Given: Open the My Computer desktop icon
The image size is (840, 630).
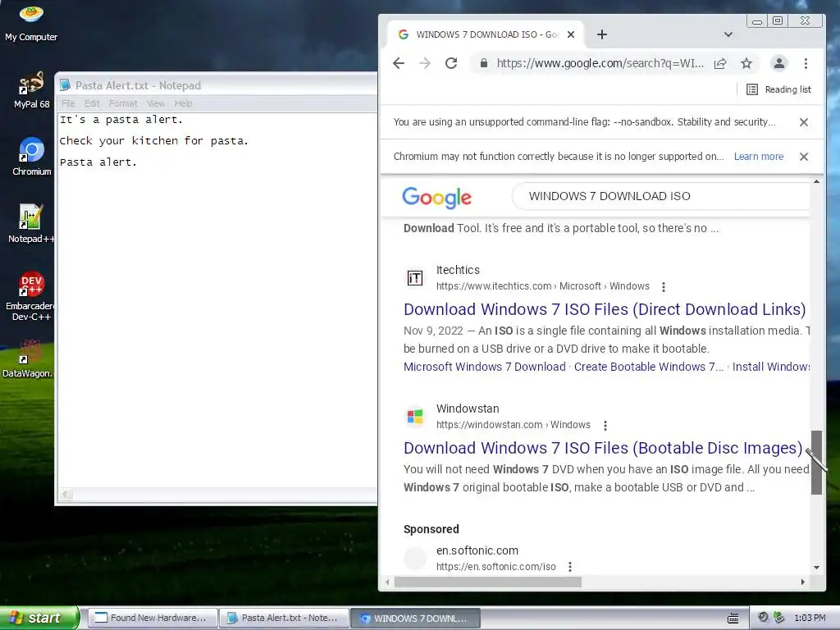Looking at the screenshot, I should pyautogui.click(x=31, y=21).
